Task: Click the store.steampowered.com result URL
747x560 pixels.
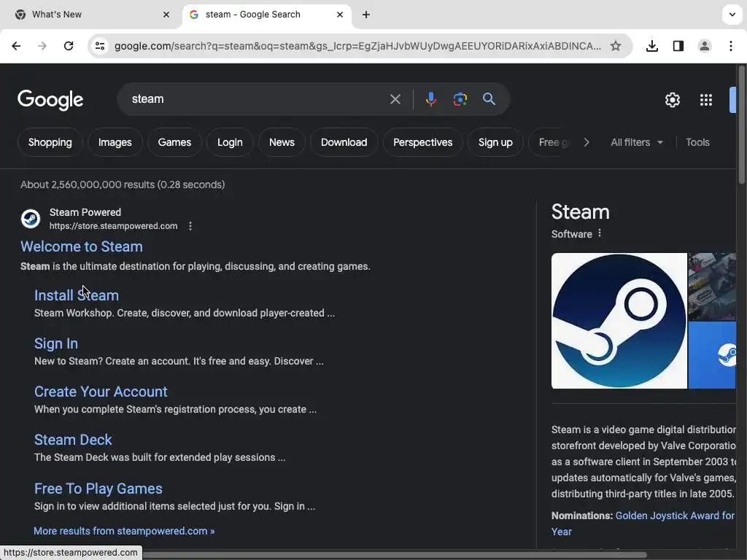Action: coord(113,226)
